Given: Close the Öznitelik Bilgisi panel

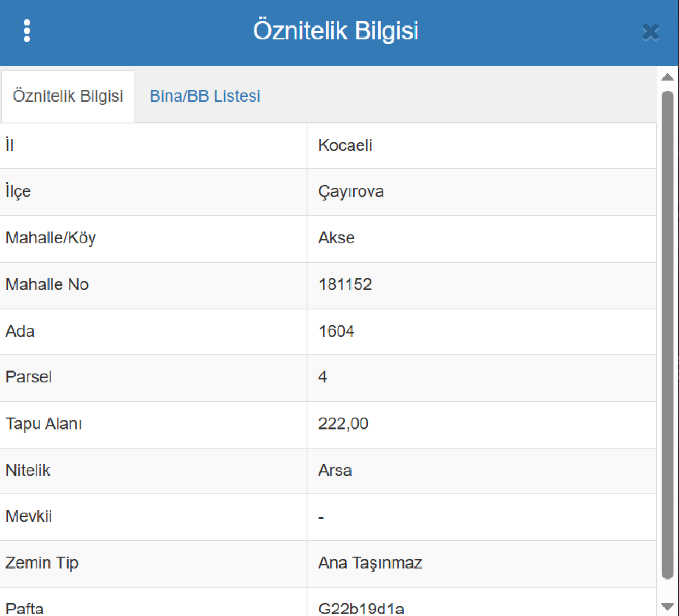Looking at the screenshot, I should 650,32.
